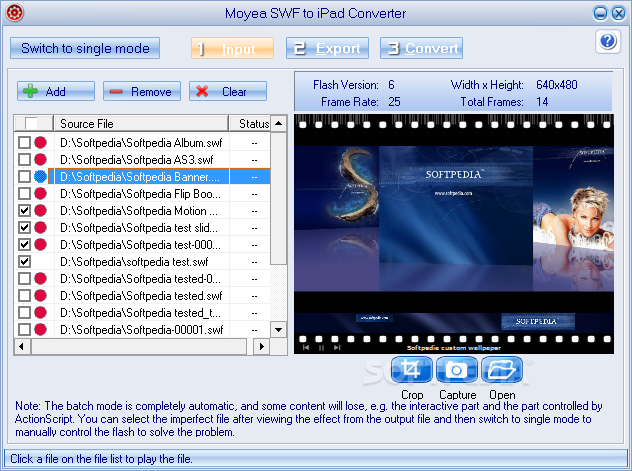The width and height of the screenshot is (632, 471).
Task: Select D:\Softpedia\Softpedia Album.swf row
Action: [141, 143]
